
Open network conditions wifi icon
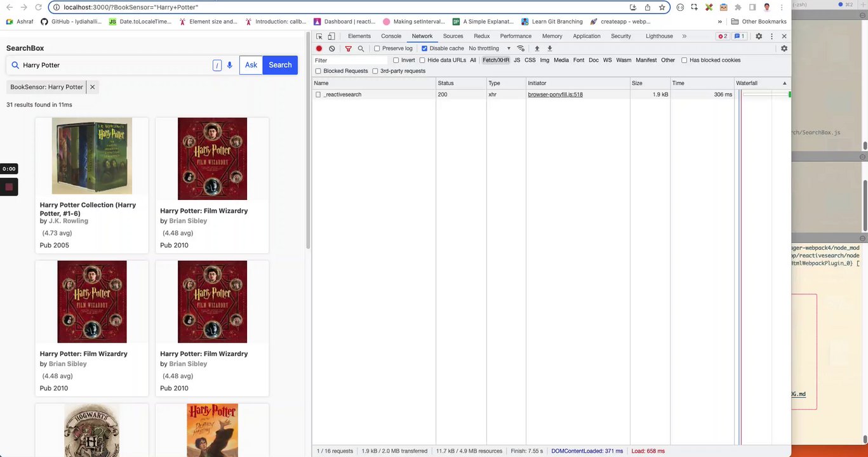[521, 48]
